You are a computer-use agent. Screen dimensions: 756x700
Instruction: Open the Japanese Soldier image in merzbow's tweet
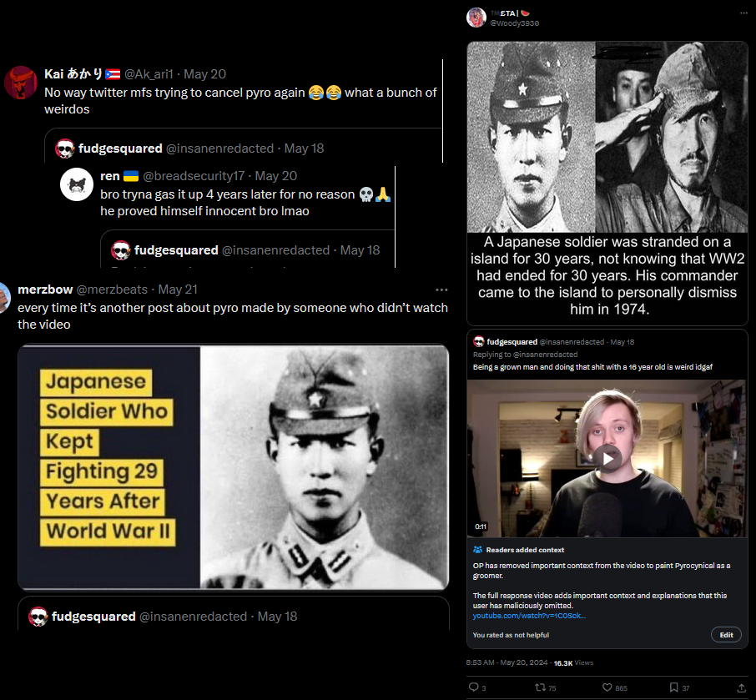(234, 467)
